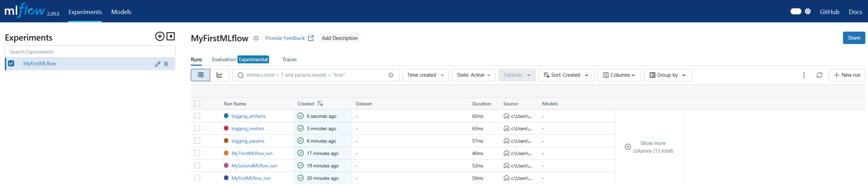The image size is (868, 184).
Task: Rename MyFirstMLflow experiment with pencil icon
Action: point(157,64)
